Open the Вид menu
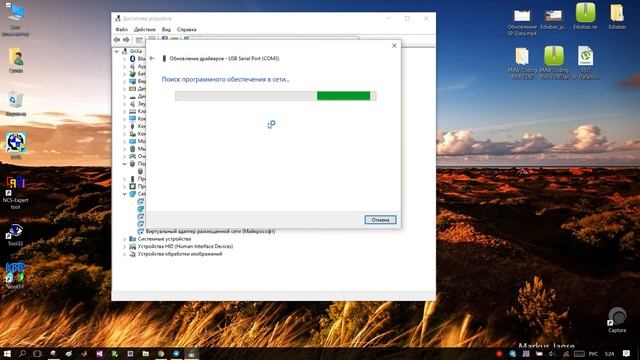This screenshot has width=640, height=360. point(166,29)
